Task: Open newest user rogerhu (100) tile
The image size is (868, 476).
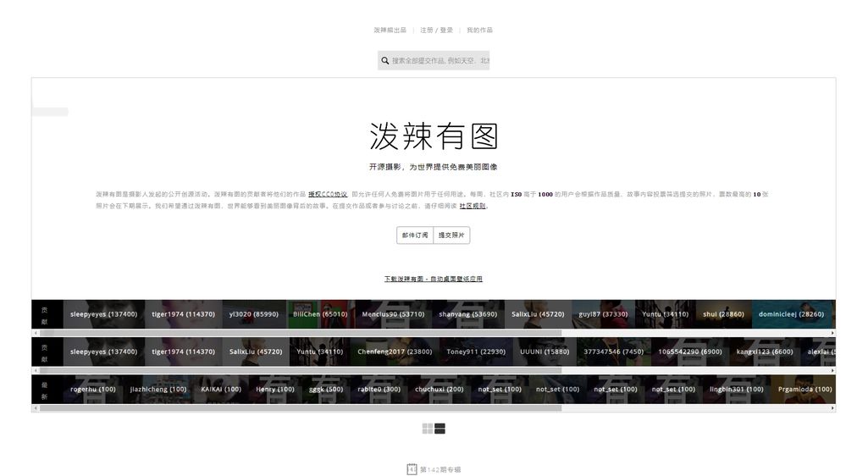Action: coord(93,389)
